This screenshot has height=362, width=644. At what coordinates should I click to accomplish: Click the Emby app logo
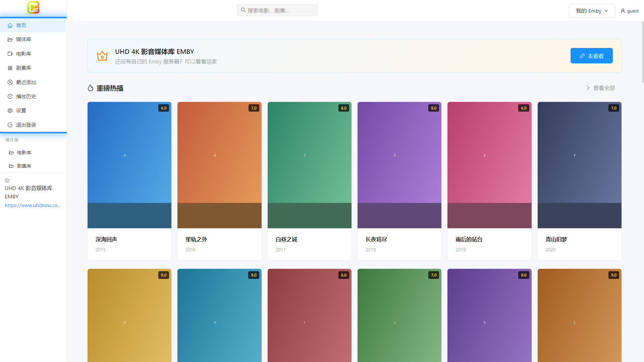(x=33, y=7)
